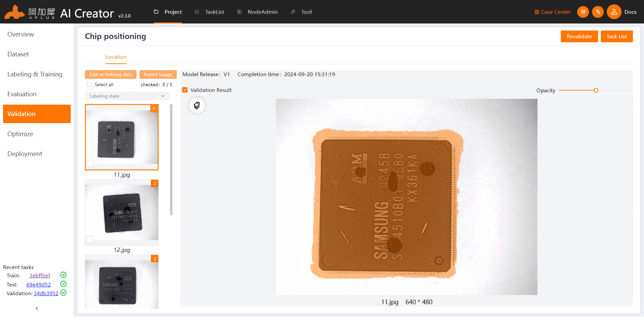This screenshot has width=644, height=317.
Task: Open Docs link
Action: coord(630,12)
